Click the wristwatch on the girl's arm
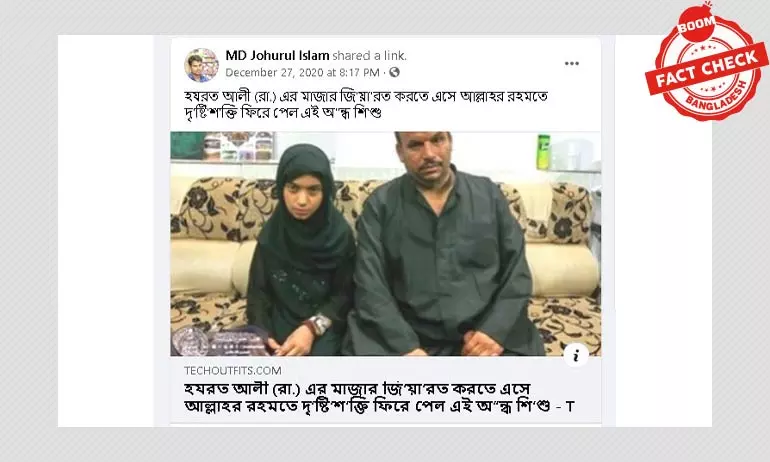The width and height of the screenshot is (770, 462). [x=320, y=324]
